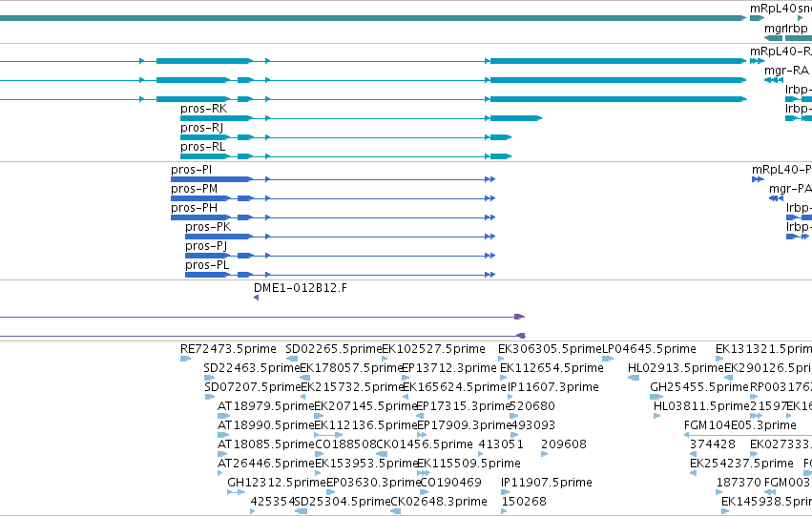
Task: Select EK112654.5prime EST label
Action: click(x=552, y=368)
